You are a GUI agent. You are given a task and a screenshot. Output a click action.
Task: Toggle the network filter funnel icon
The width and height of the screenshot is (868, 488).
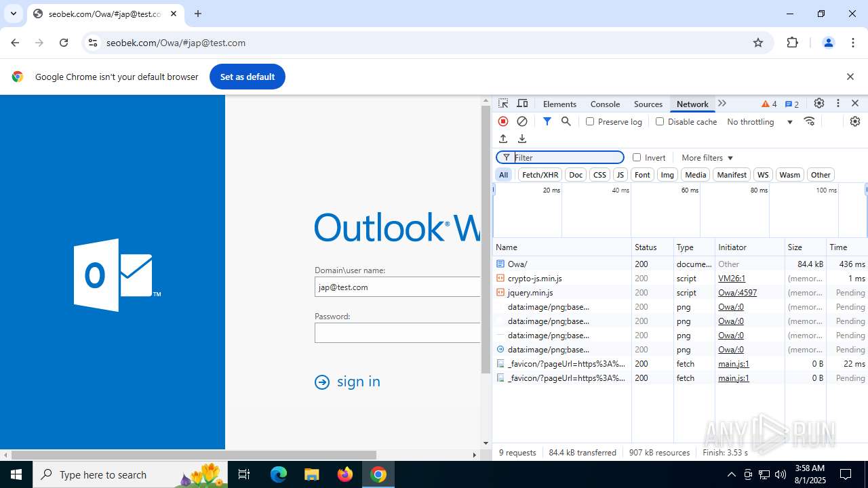pyautogui.click(x=547, y=121)
